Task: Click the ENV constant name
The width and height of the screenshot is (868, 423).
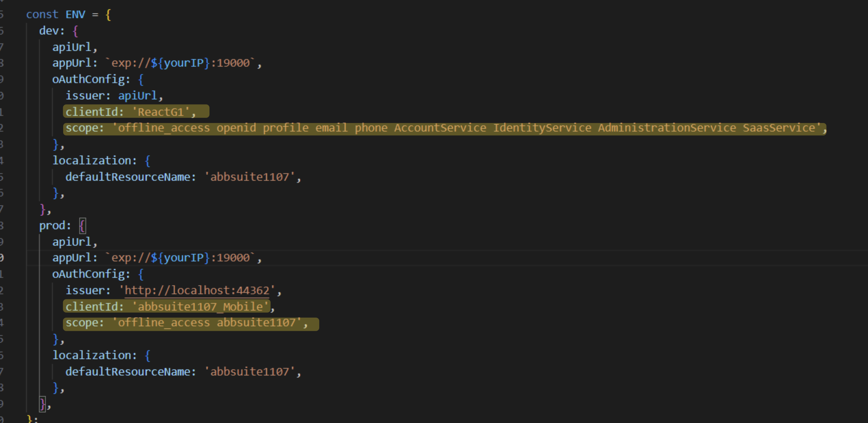Action: pyautogui.click(x=75, y=14)
